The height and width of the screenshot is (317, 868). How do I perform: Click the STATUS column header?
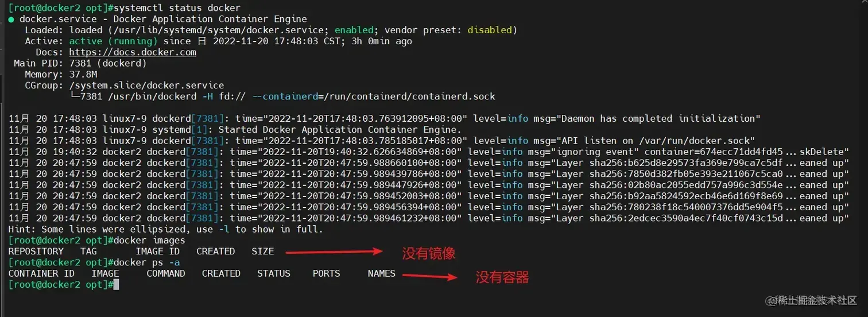coord(274,273)
